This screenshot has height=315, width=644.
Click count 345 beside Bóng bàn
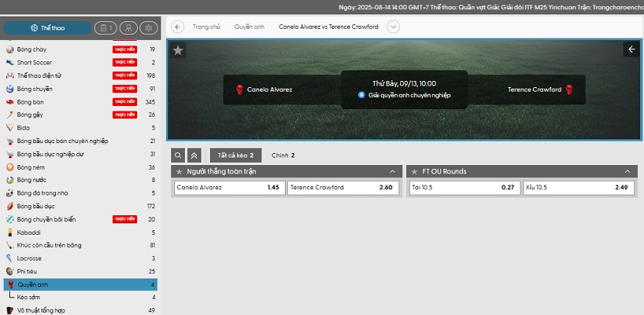click(x=150, y=102)
